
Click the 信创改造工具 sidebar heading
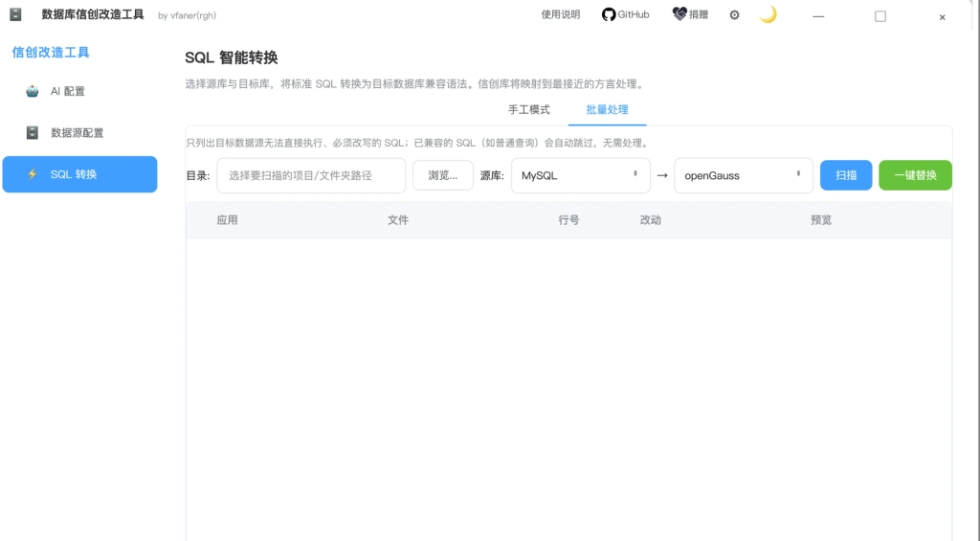(51, 53)
